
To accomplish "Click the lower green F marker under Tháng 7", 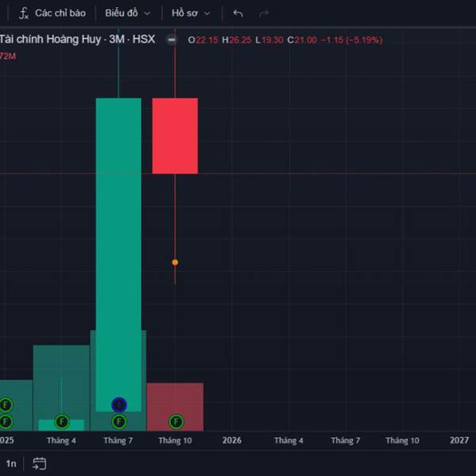I will click(x=119, y=421).
